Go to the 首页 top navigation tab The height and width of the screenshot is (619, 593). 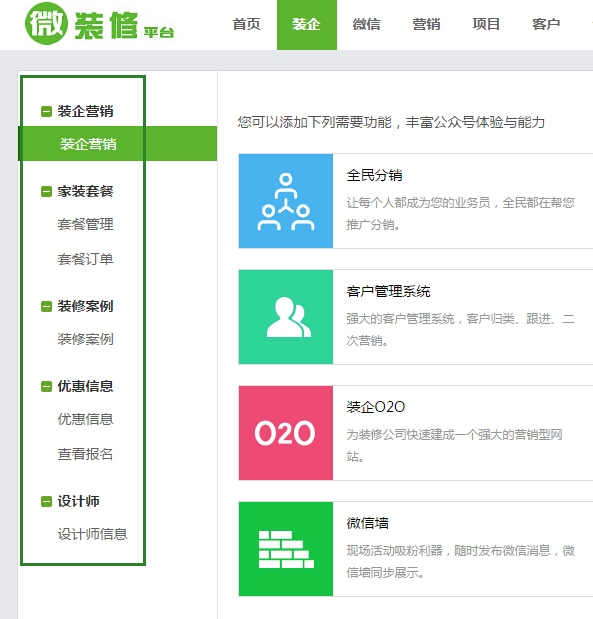246,24
